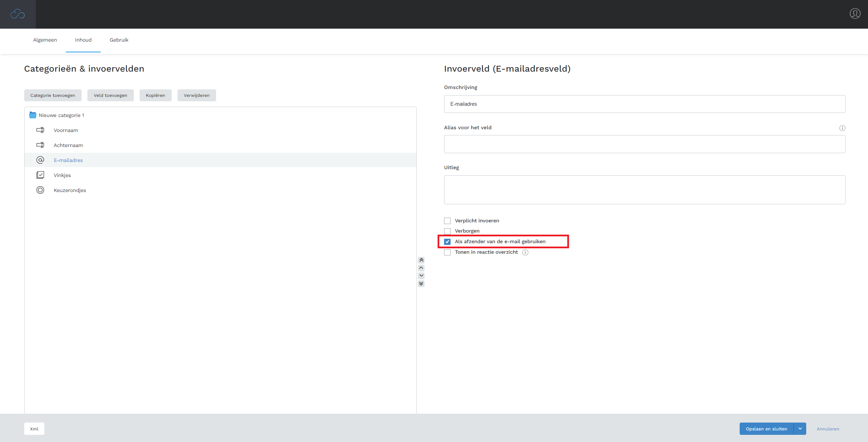The image size is (868, 442).
Task: Open the Gebruik tab
Action: tap(119, 40)
